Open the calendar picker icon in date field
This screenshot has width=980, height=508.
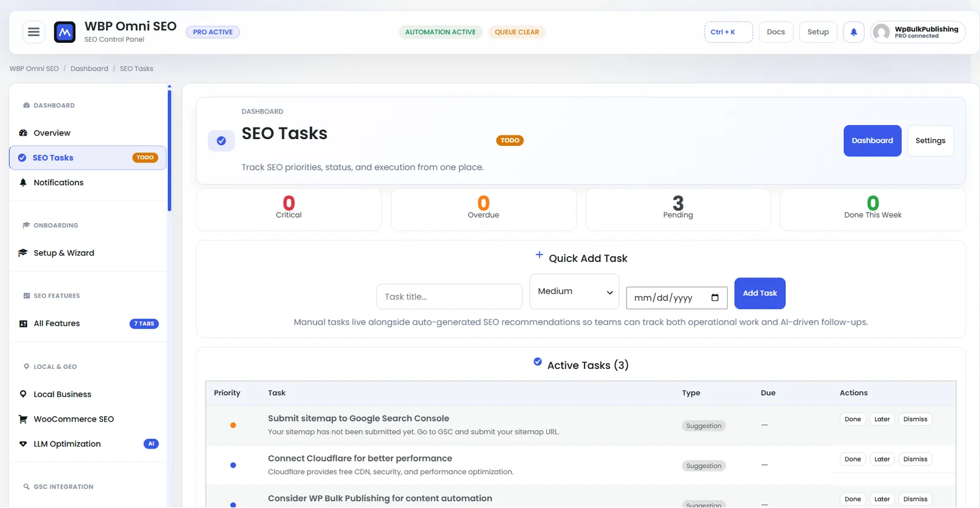click(715, 298)
